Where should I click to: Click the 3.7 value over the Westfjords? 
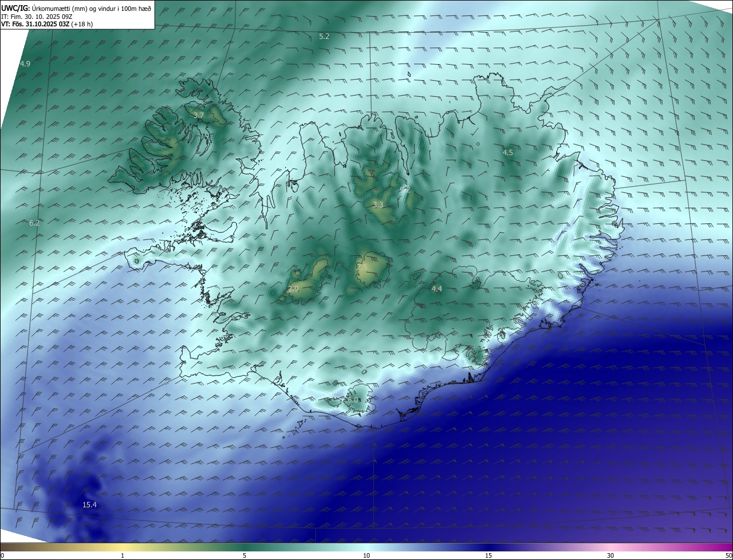click(x=199, y=115)
